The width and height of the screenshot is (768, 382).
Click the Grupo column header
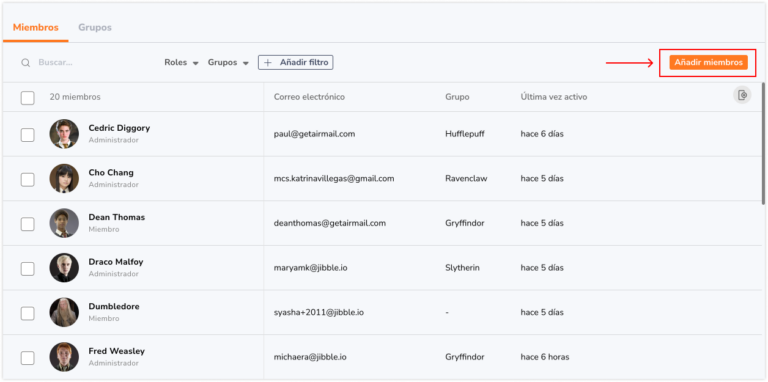[457, 97]
